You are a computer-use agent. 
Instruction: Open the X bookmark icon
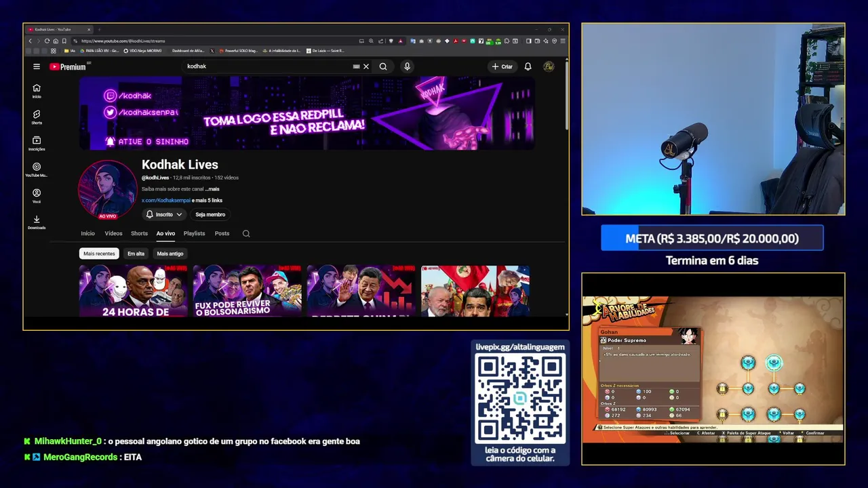coord(212,51)
